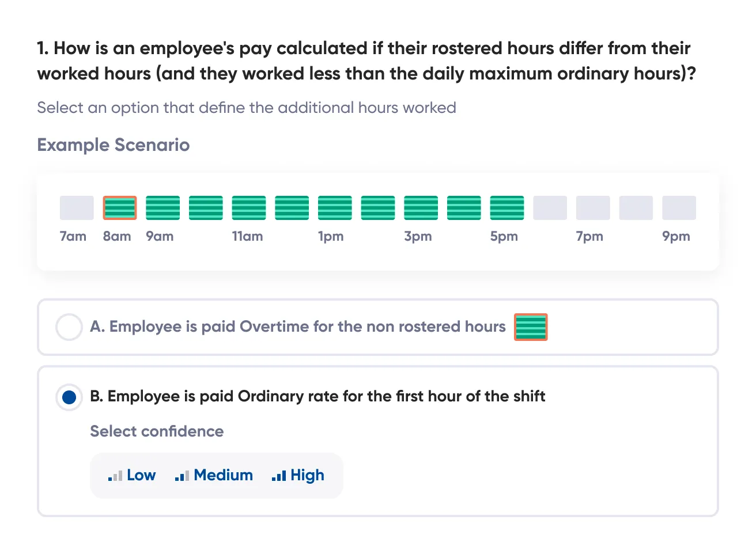The image size is (756, 554).
Task: Click the Low confidence signal bars icon
Action: coord(115,476)
